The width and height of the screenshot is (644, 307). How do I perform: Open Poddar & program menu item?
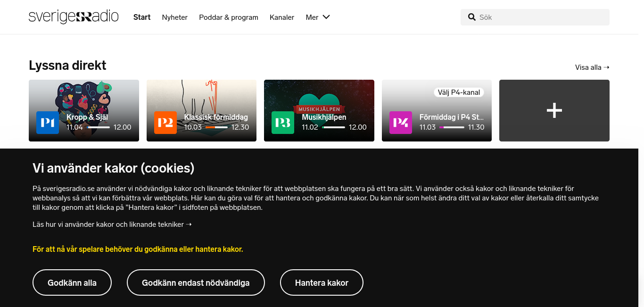[x=229, y=17]
